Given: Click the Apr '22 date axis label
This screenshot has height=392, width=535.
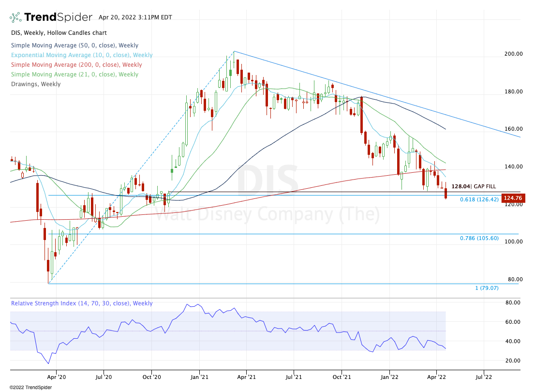Looking at the screenshot, I should pyautogui.click(x=436, y=377).
